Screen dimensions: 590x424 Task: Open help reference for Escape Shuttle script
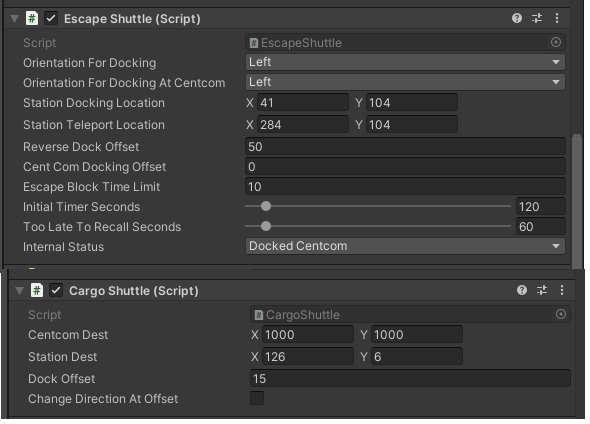(517, 18)
